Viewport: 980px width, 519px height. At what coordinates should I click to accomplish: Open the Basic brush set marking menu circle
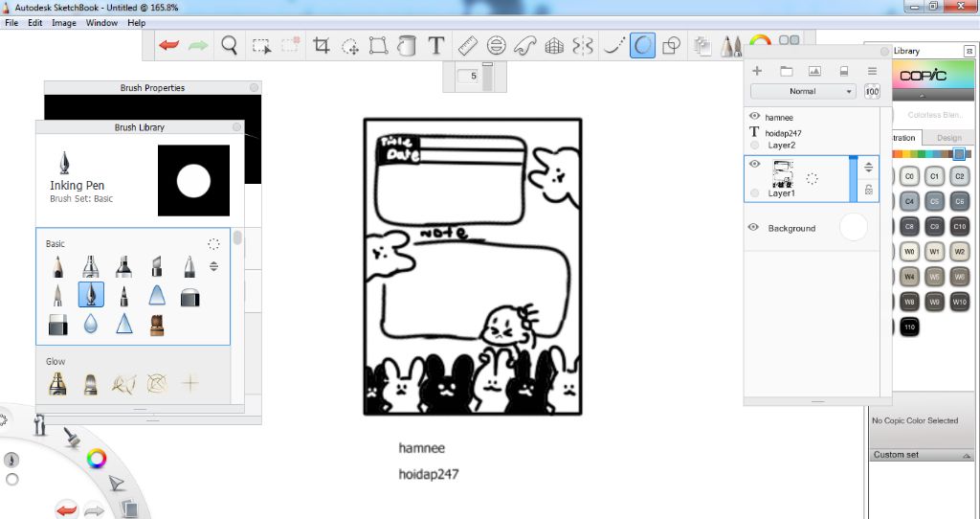click(213, 244)
